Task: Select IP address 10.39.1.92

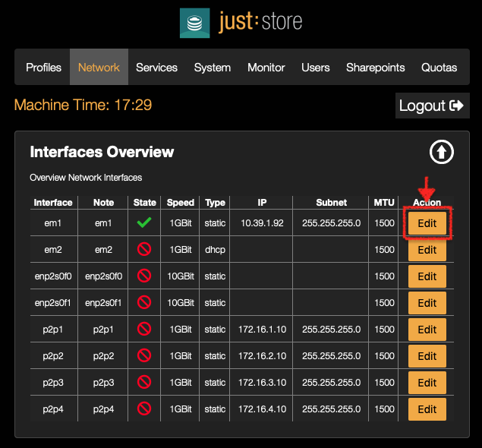Action: (262, 223)
